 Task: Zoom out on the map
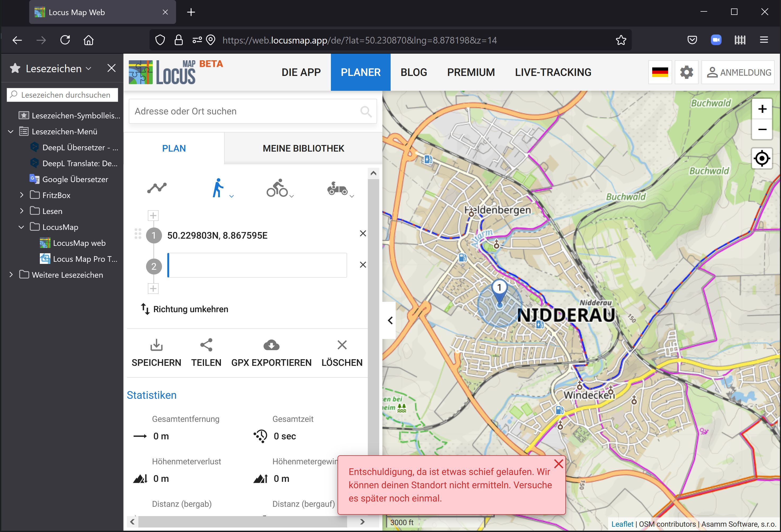[762, 129]
